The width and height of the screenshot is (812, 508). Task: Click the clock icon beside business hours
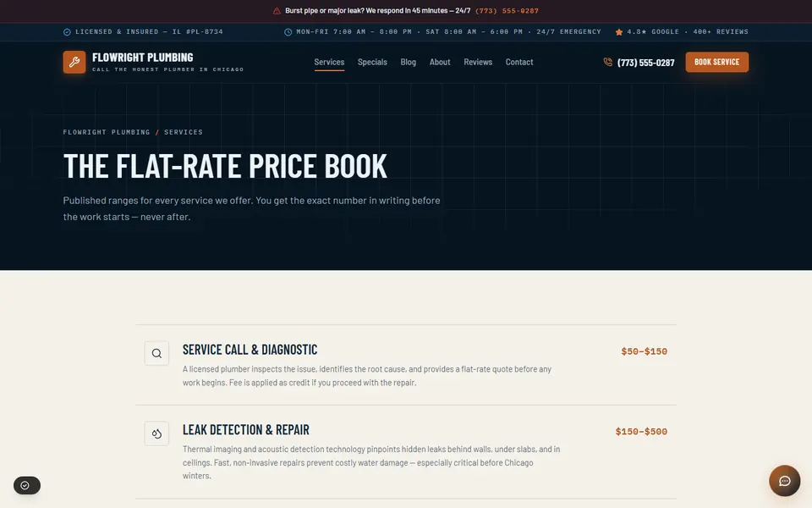288,32
